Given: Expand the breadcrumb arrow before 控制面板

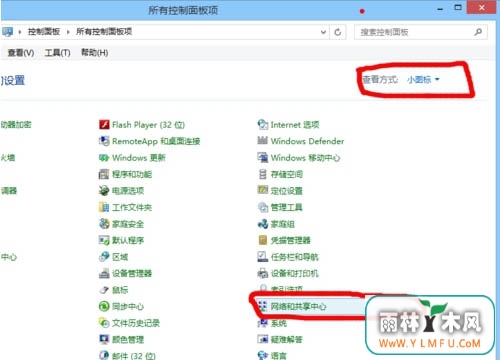Looking at the screenshot, I should [20, 32].
